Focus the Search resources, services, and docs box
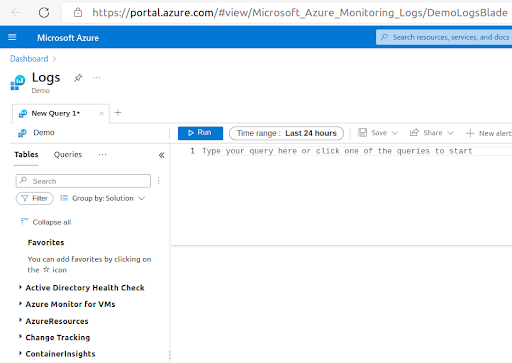Viewport: 512px width, 363px height. coord(444,37)
